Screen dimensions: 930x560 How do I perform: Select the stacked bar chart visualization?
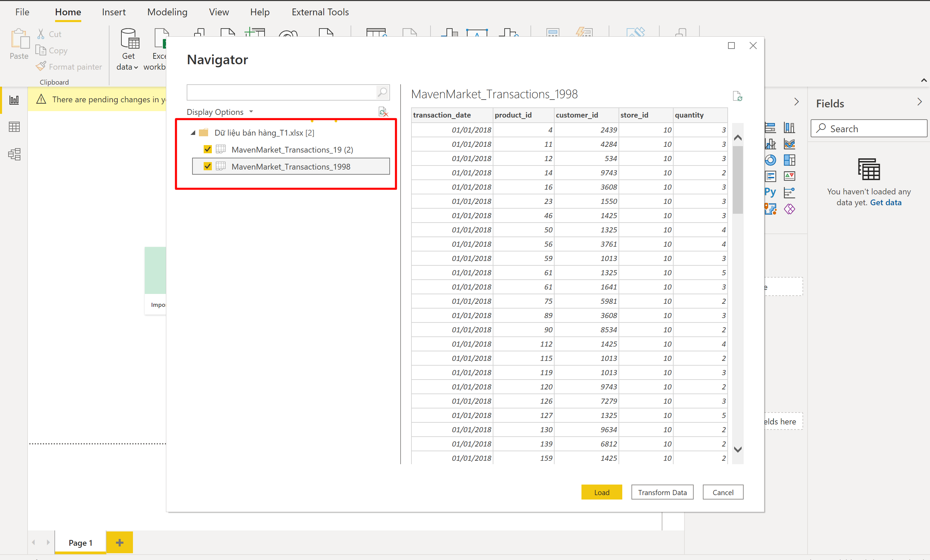pyautogui.click(x=770, y=128)
